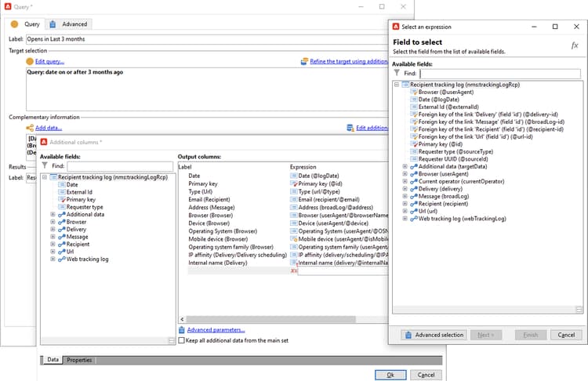This screenshot has width=588, height=381.
Task: Click Primary key icon in Additional columns tree
Action: click(62, 199)
